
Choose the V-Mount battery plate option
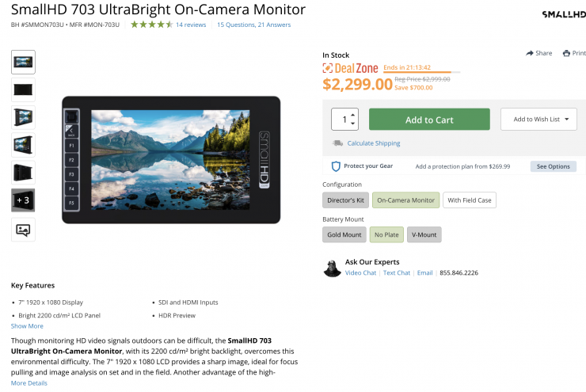(424, 234)
